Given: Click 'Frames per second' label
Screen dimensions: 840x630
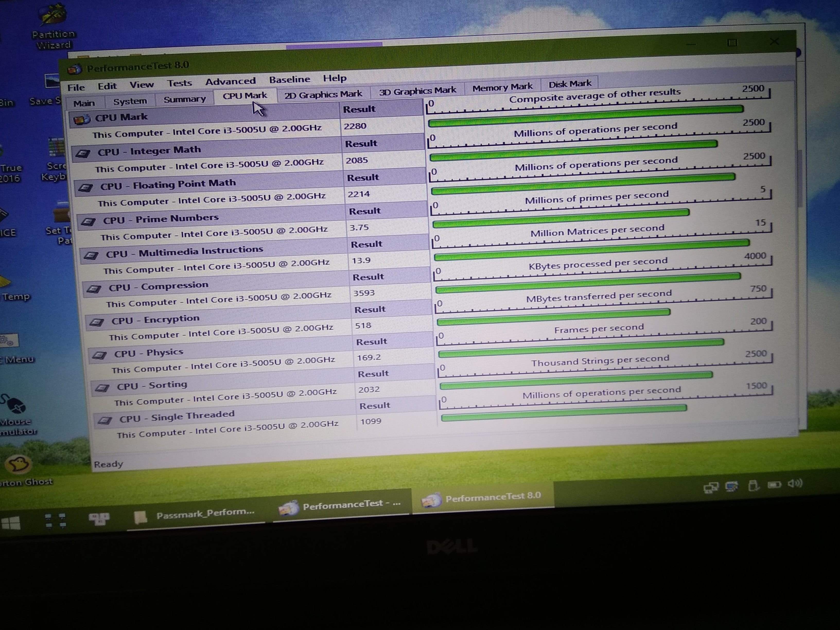Looking at the screenshot, I should click(599, 328).
